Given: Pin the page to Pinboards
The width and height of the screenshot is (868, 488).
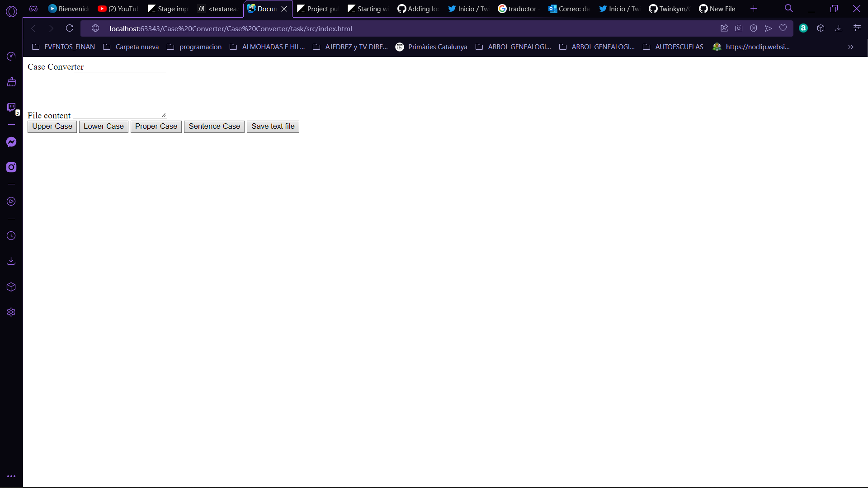Looking at the screenshot, I should (724, 28).
